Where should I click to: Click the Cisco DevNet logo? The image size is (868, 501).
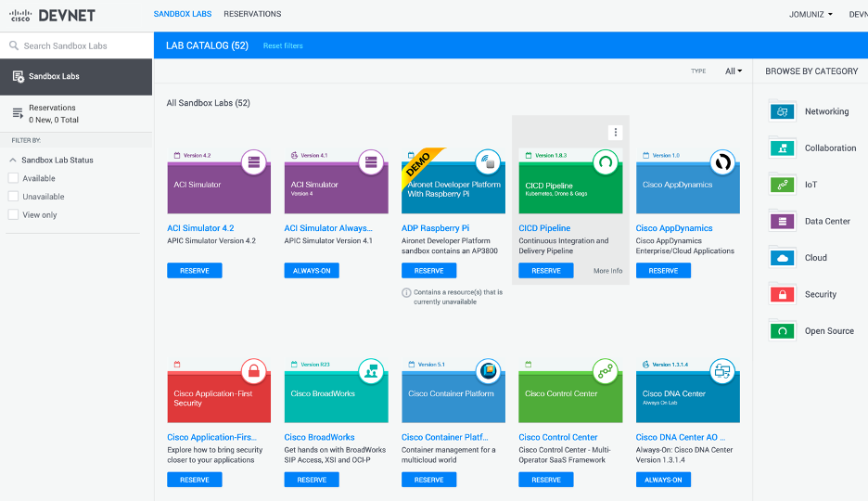pyautogui.click(x=45, y=15)
